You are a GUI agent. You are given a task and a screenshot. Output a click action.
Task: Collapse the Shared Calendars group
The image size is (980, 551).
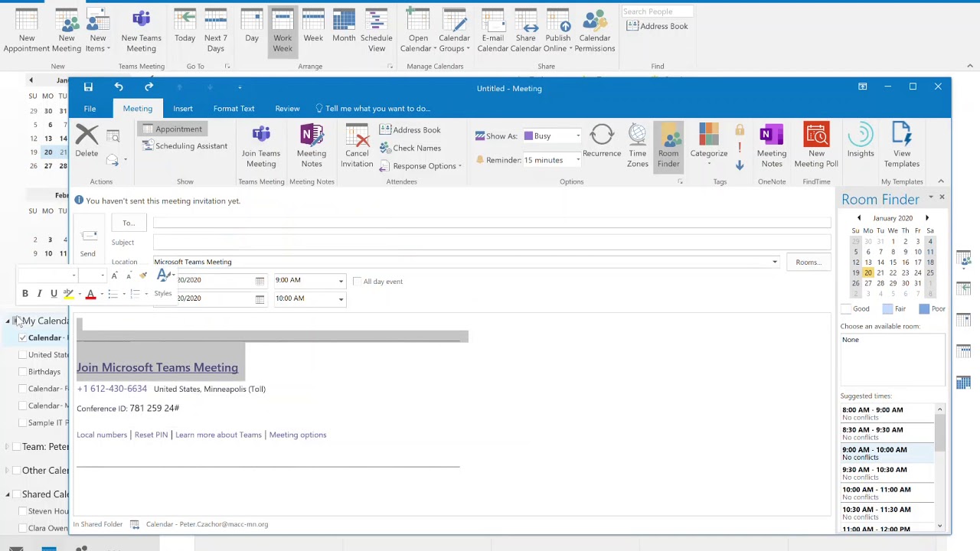click(x=8, y=495)
